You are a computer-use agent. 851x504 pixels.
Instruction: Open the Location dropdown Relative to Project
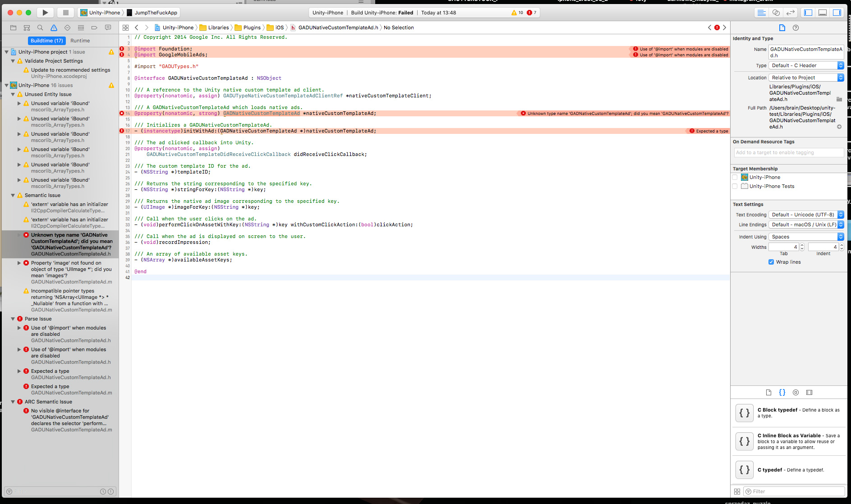coord(806,78)
